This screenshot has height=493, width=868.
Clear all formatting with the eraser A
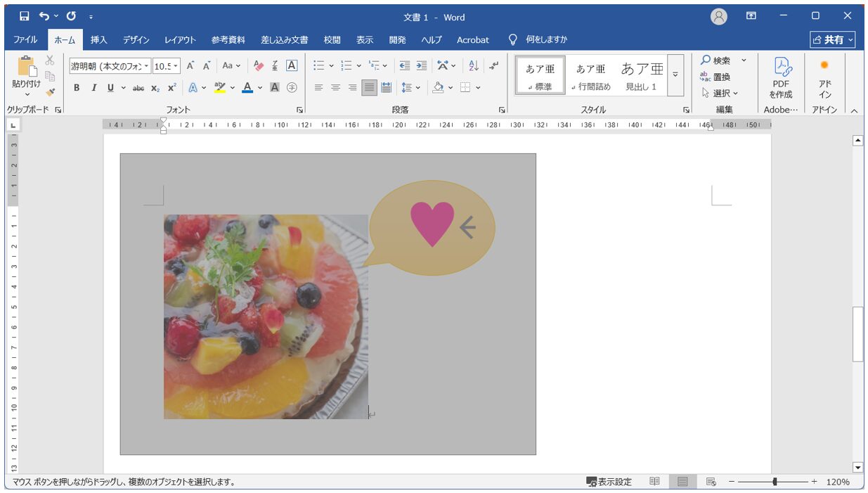[258, 66]
